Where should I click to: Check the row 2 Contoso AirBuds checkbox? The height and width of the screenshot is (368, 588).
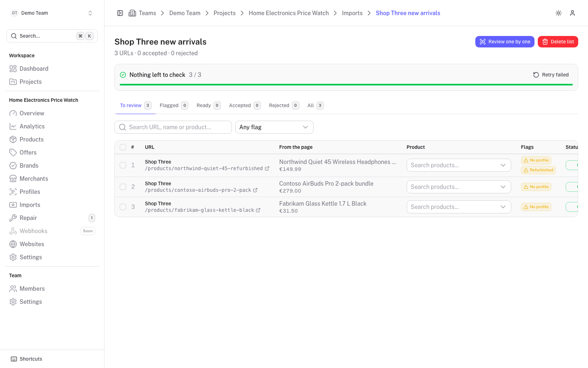[123, 187]
